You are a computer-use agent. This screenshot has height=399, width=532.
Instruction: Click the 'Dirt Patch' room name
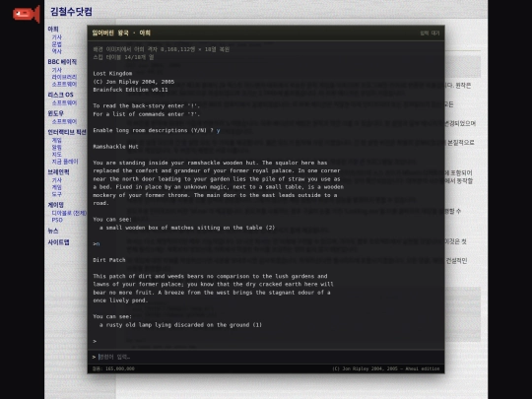point(109,260)
